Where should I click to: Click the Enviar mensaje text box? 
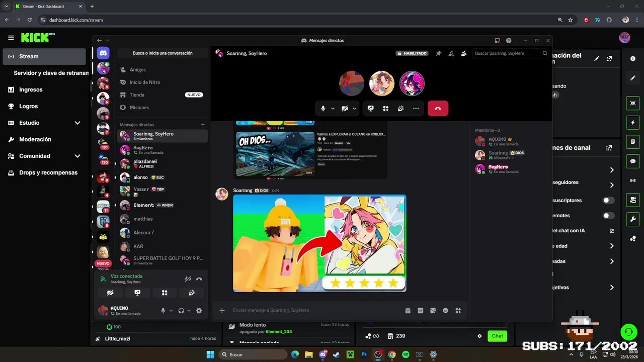tap(317, 310)
